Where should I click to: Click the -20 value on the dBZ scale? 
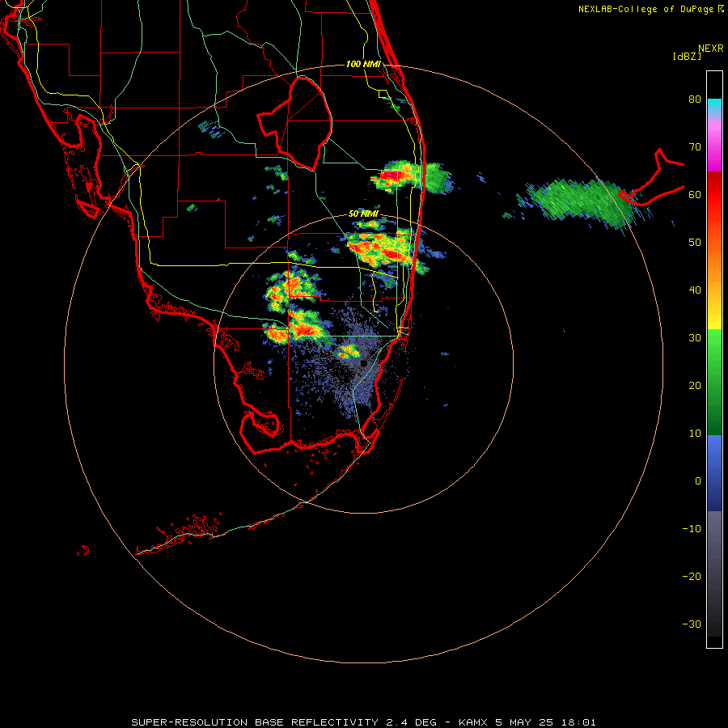click(x=692, y=577)
